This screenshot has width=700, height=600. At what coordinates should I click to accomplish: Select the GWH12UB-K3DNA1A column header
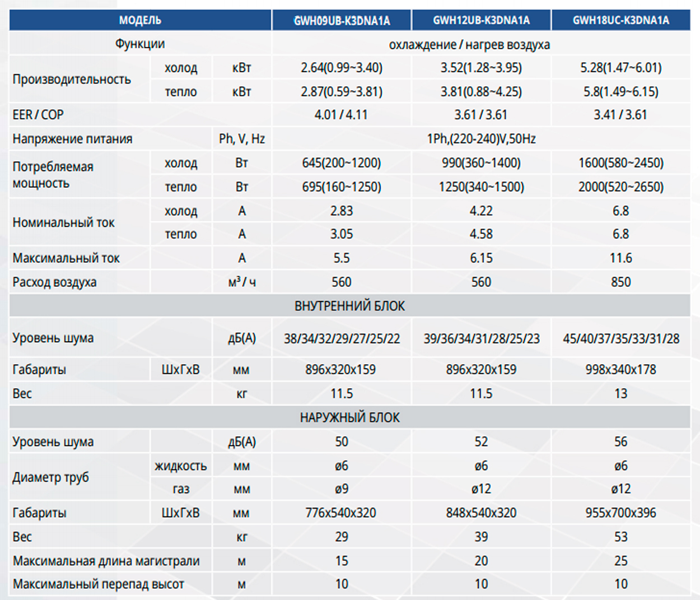pyautogui.click(x=481, y=21)
